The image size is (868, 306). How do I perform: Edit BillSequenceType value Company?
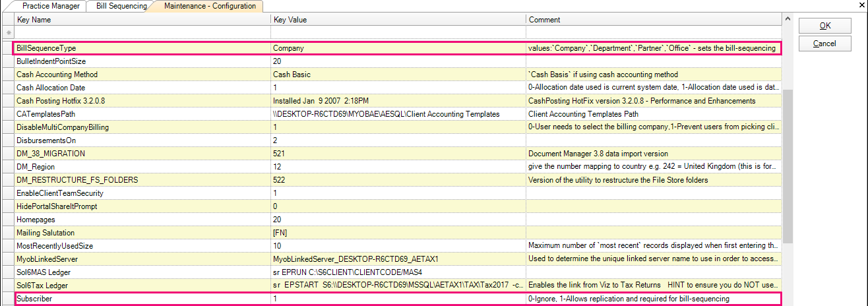point(398,48)
